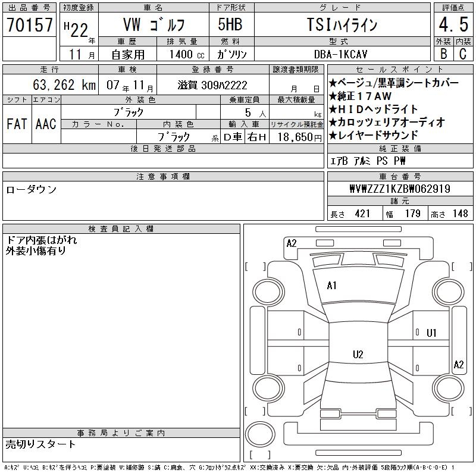
Task: Click the shift type FAT
Action: 17,124
